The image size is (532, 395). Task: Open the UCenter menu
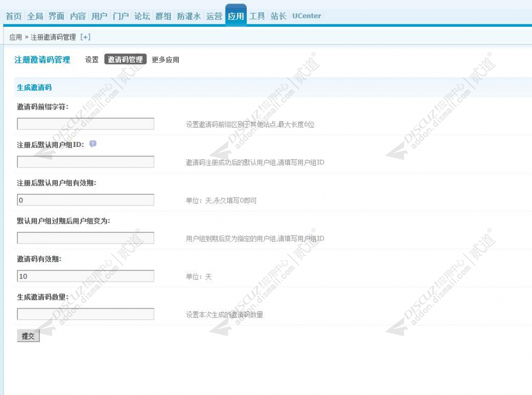point(306,16)
